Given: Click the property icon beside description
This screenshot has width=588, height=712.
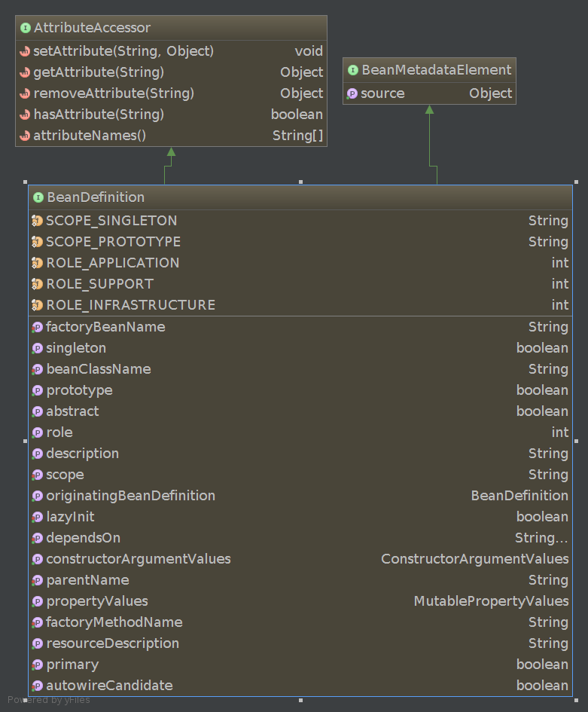Looking at the screenshot, I should (37, 454).
